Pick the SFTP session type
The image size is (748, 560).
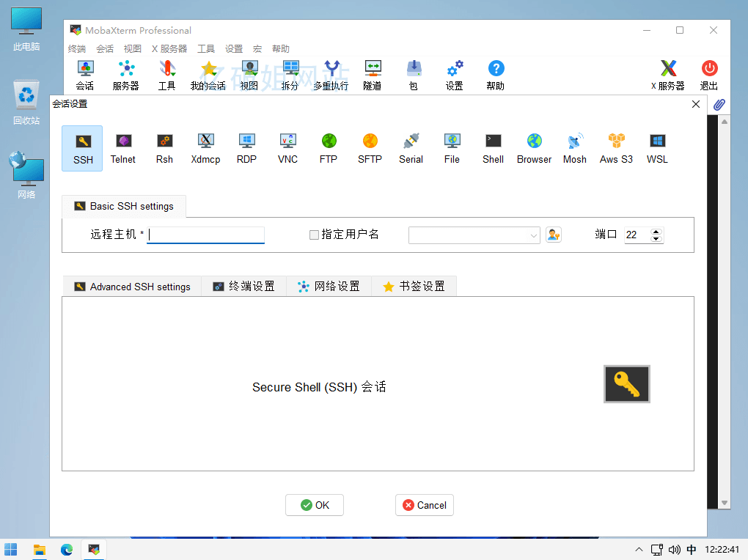(x=370, y=148)
